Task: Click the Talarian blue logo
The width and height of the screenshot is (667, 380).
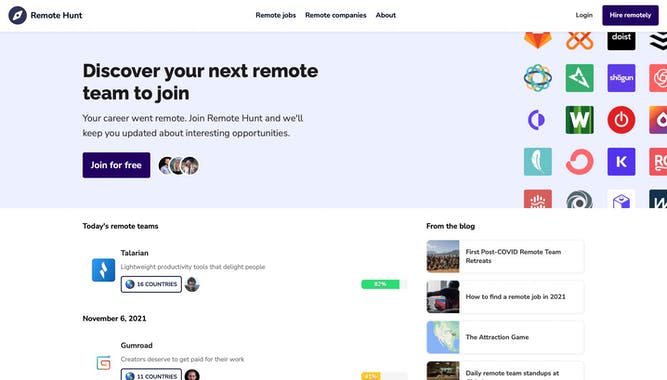Action: [x=103, y=270]
